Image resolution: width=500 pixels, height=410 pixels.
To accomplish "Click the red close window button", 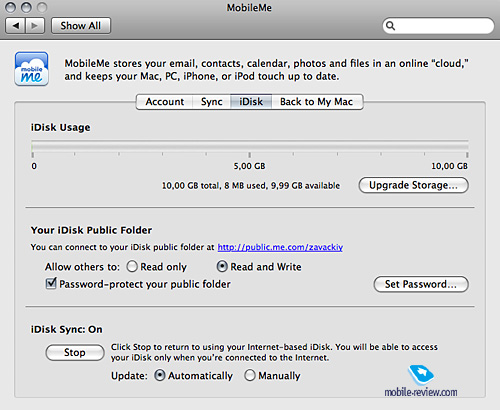I will click(x=11, y=7).
